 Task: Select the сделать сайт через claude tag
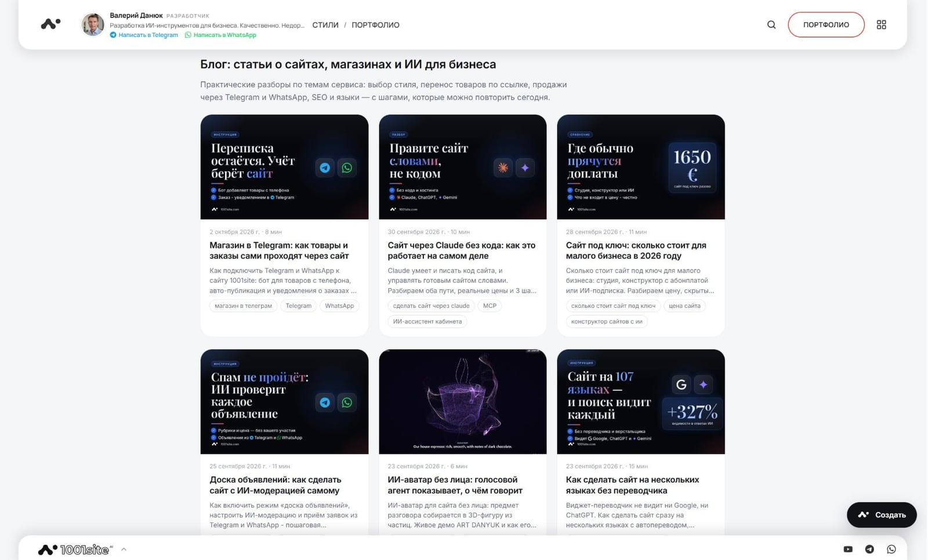click(431, 306)
